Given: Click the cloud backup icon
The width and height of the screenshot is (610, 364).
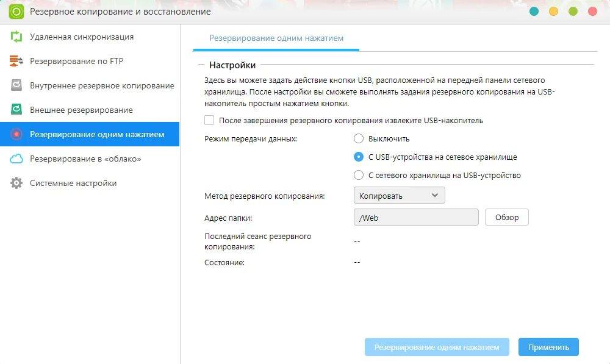Looking at the screenshot, I should (x=16, y=159).
